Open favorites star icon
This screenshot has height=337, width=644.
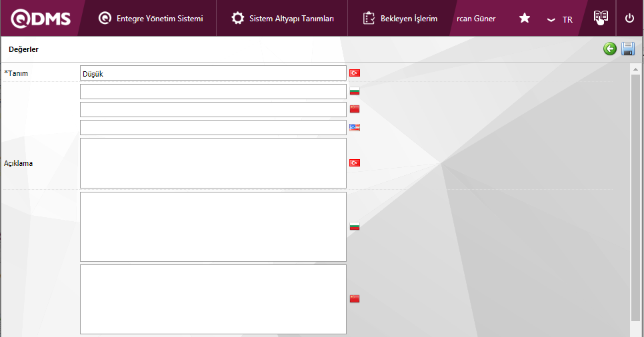(x=525, y=18)
